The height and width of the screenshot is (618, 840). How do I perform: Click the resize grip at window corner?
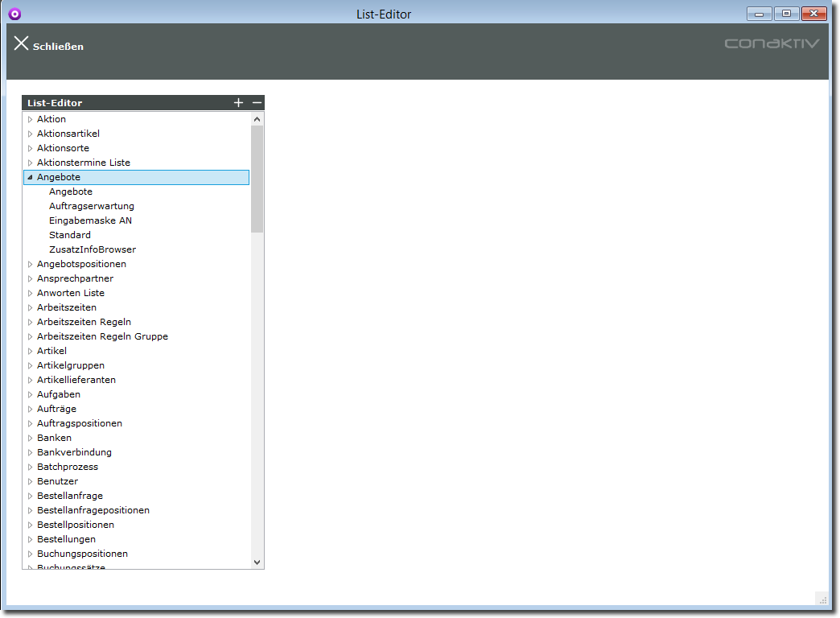(822, 599)
